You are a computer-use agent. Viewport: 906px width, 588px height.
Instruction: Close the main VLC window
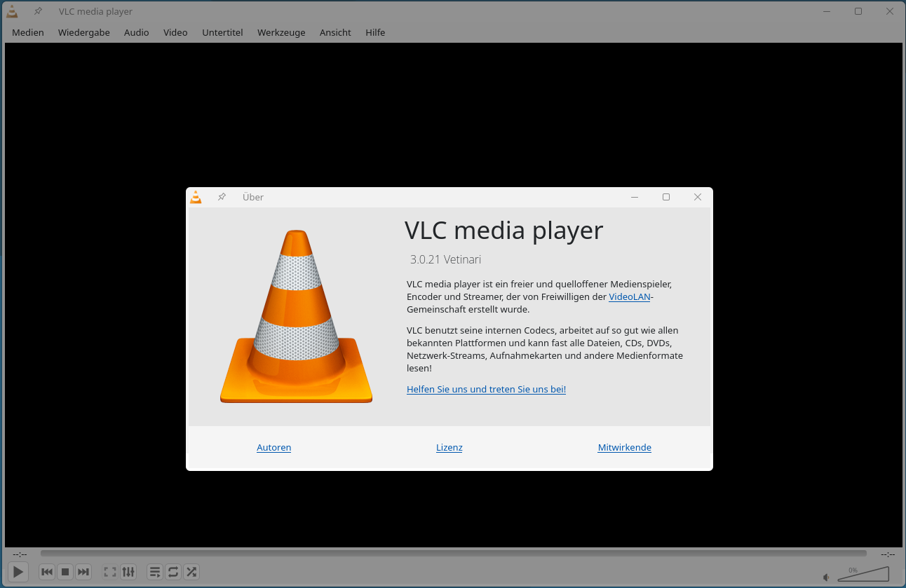click(x=890, y=11)
